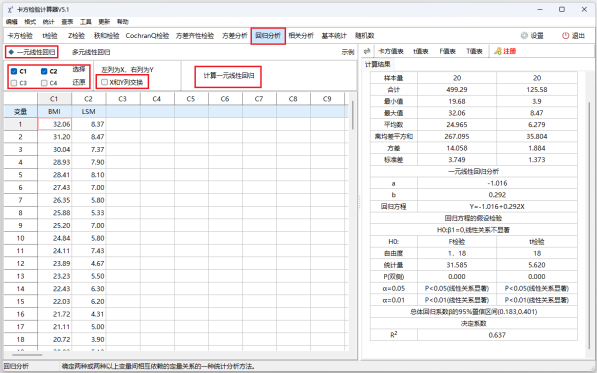The width and height of the screenshot is (597, 373).
Task: Select the 计算结果 results tab
Action: (x=377, y=64)
